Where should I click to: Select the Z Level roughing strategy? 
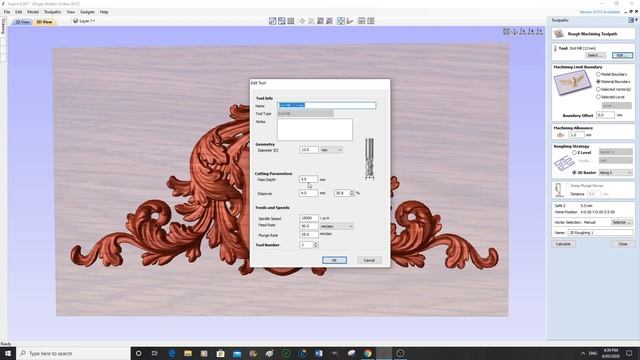(574, 152)
